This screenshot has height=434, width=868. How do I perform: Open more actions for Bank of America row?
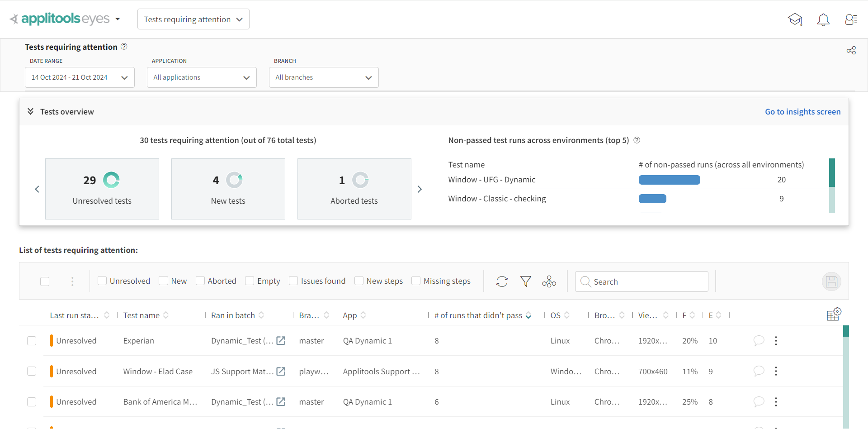(776, 402)
